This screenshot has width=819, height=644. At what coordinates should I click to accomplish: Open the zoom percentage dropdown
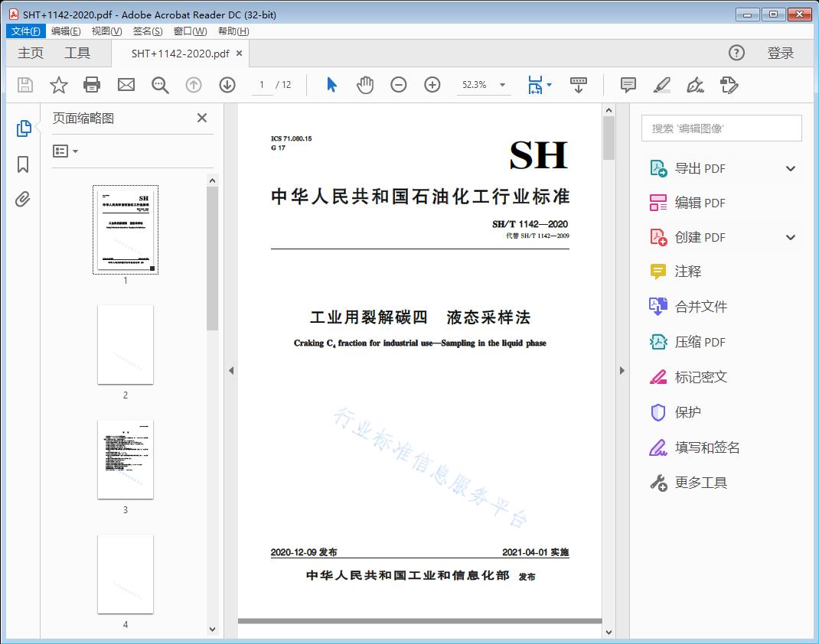pos(501,85)
